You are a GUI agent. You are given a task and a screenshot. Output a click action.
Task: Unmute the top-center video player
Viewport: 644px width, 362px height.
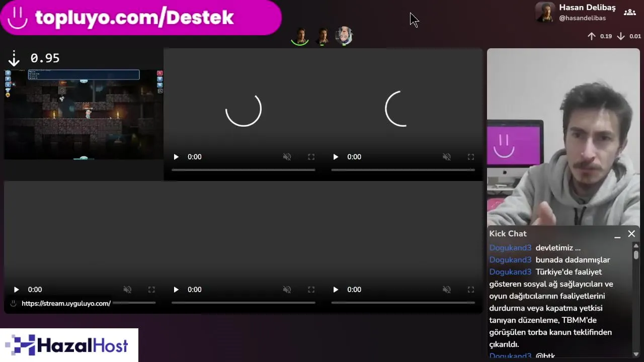coord(287,157)
